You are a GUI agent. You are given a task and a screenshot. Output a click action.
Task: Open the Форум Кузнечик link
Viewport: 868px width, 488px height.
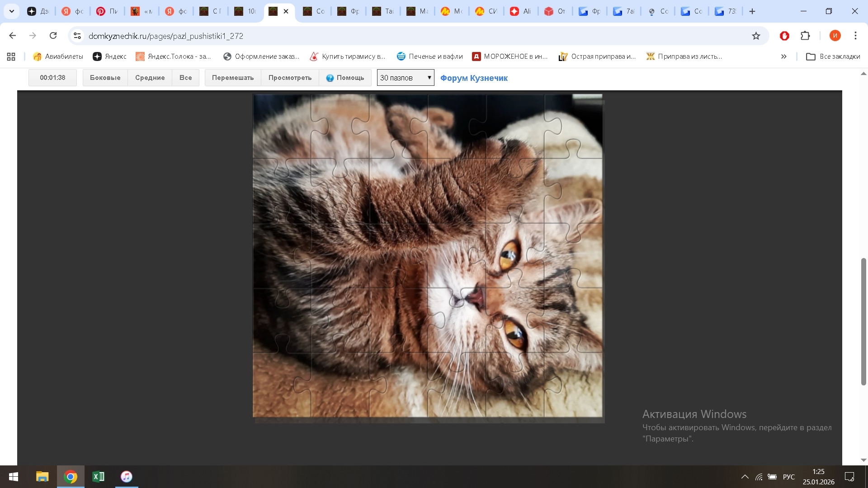tap(474, 78)
